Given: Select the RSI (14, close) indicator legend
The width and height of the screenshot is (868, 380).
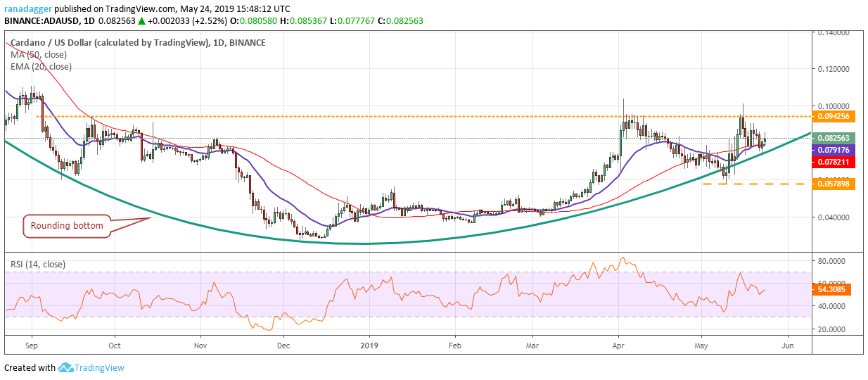Looking at the screenshot, I should pos(37,265).
